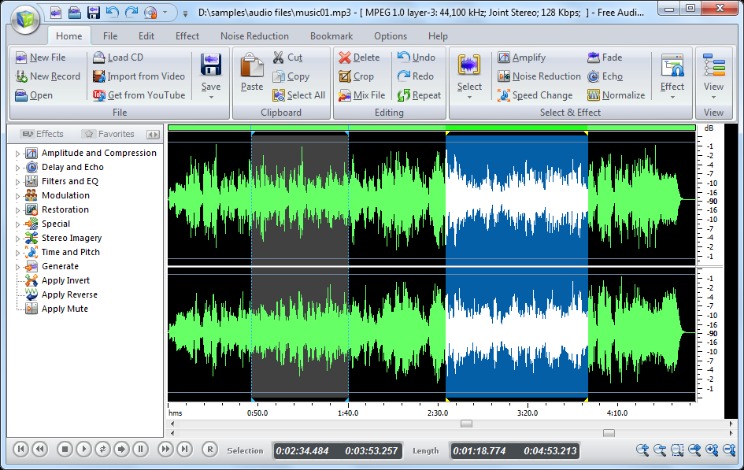Expand the Amplitude and Compression tree node
744x470 pixels.
pos(17,153)
